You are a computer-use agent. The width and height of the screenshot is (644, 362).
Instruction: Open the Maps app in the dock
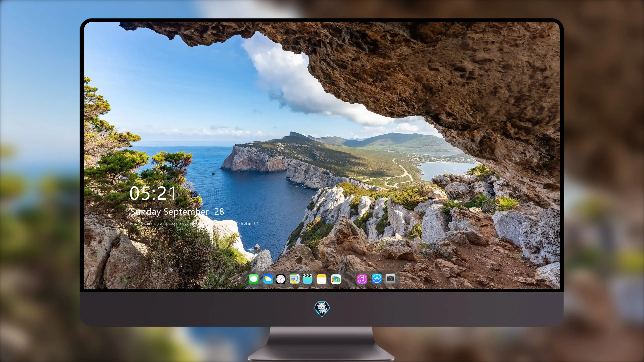point(294,279)
